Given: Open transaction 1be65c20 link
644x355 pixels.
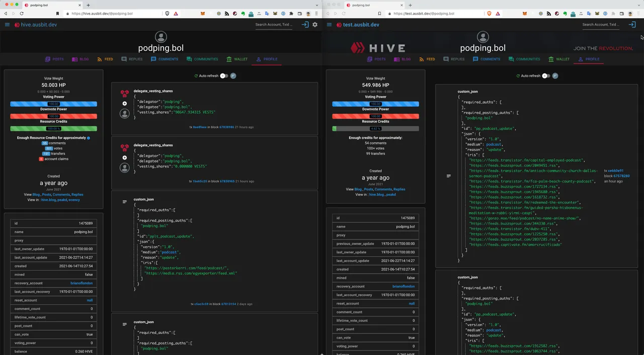Looking at the screenshot, I should 200,181.
